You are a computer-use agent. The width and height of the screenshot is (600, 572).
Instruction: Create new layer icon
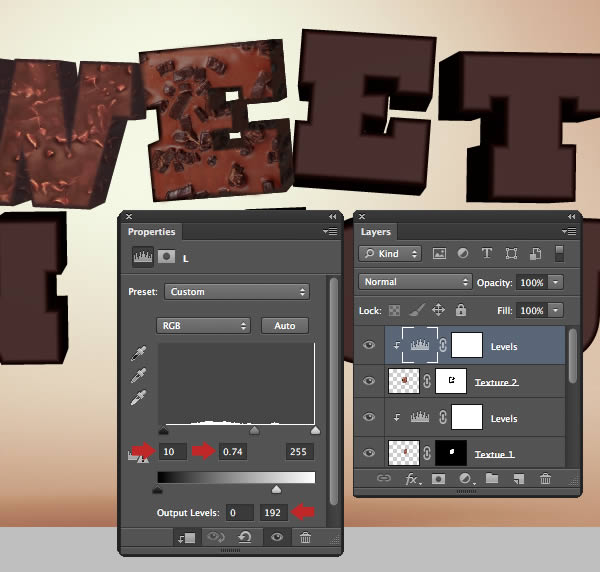518,479
